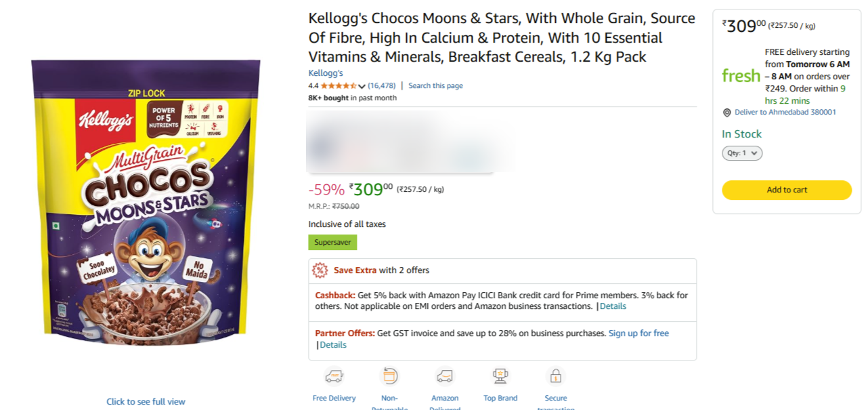Add the Chocos pack to cart
The image size is (868, 410).
[x=787, y=190]
